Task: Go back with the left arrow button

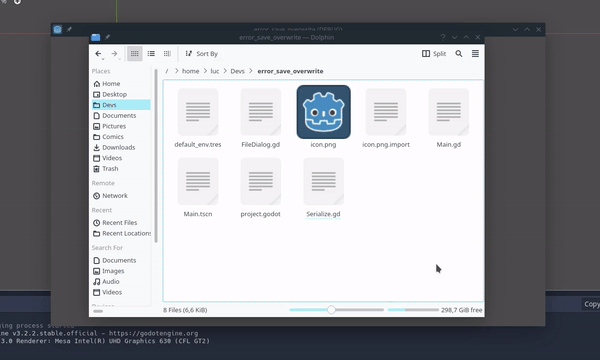Action: pyautogui.click(x=98, y=54)
